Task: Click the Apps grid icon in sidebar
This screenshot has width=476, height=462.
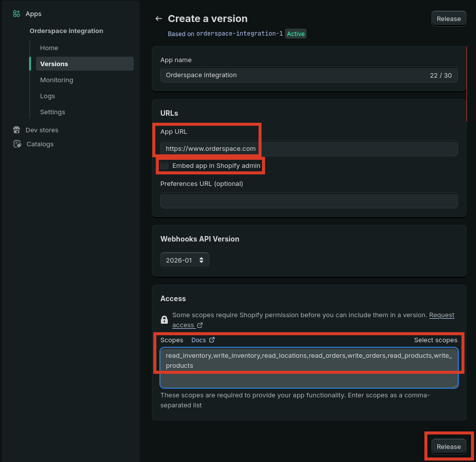Action: point(17,14)
